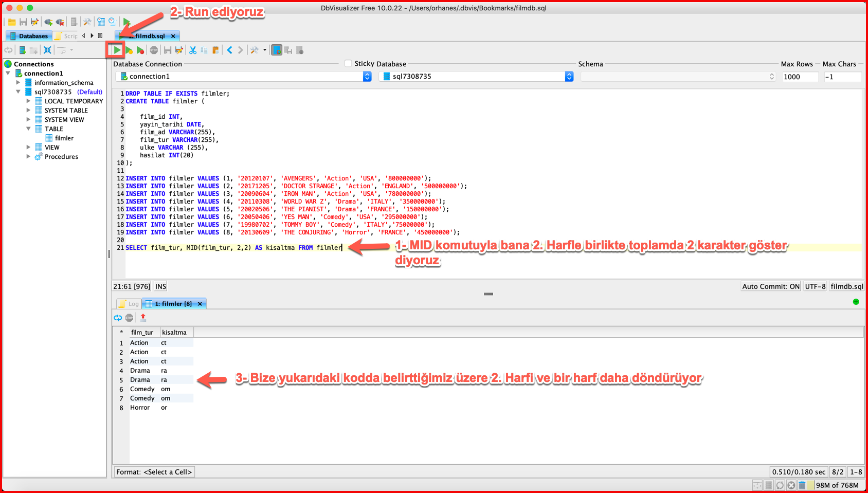Open the sidebar tab list icon
This screenshot has height=493, width=868.
click(100, 36)
